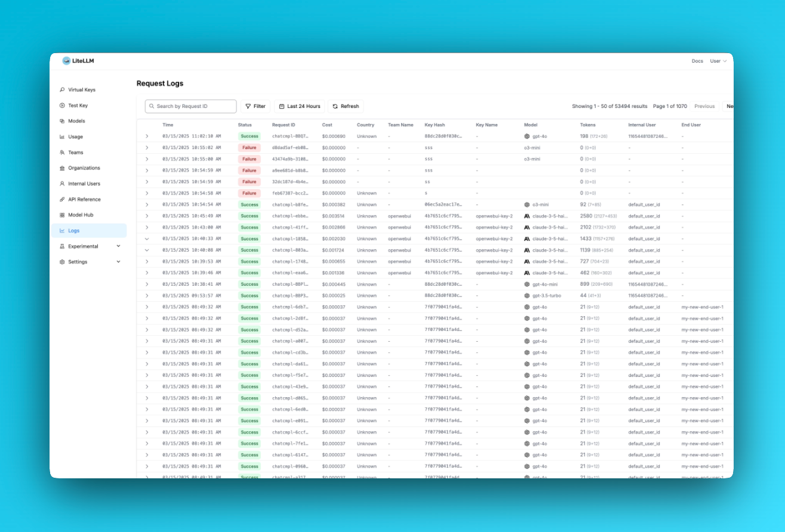
Task: Change the Last 24 Hours time range
Action: point(298,106)
